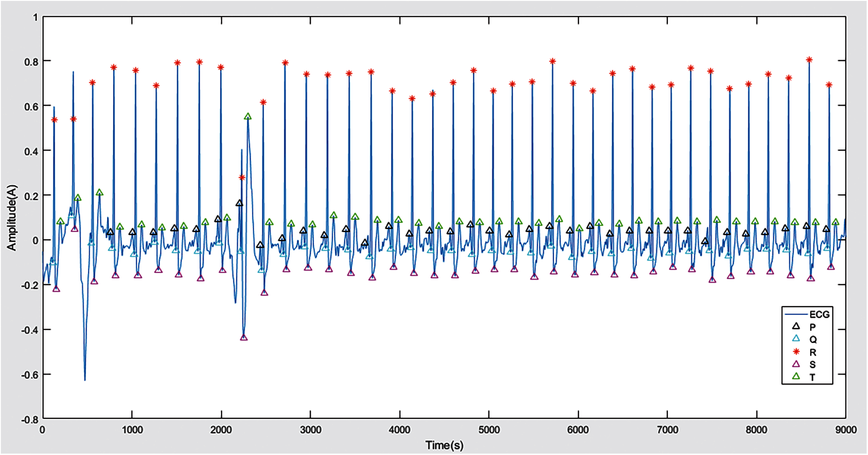Click the deepest ECG trough near -0.6
The width and height of the screenshot is (868, 455).
click(85, 379)
